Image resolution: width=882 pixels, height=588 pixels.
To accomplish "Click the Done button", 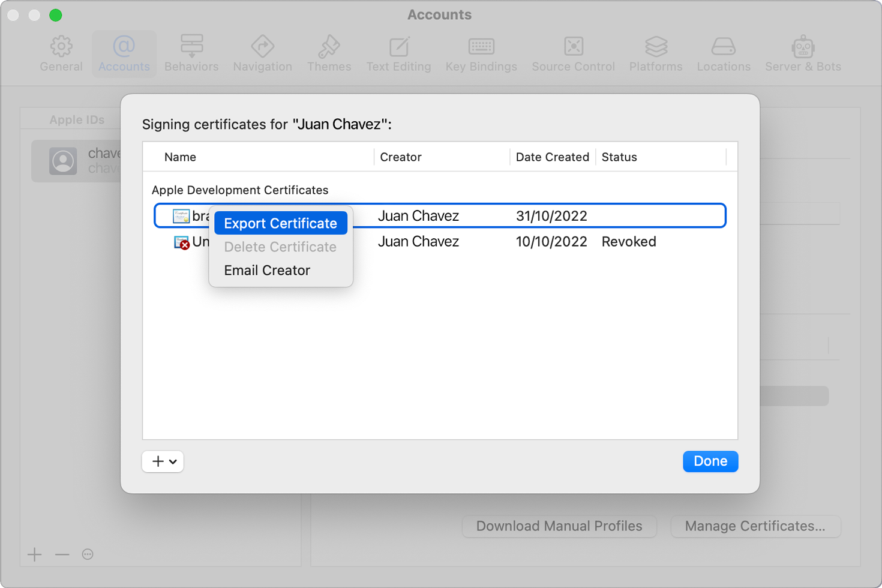I will click(x=710, y=461).
